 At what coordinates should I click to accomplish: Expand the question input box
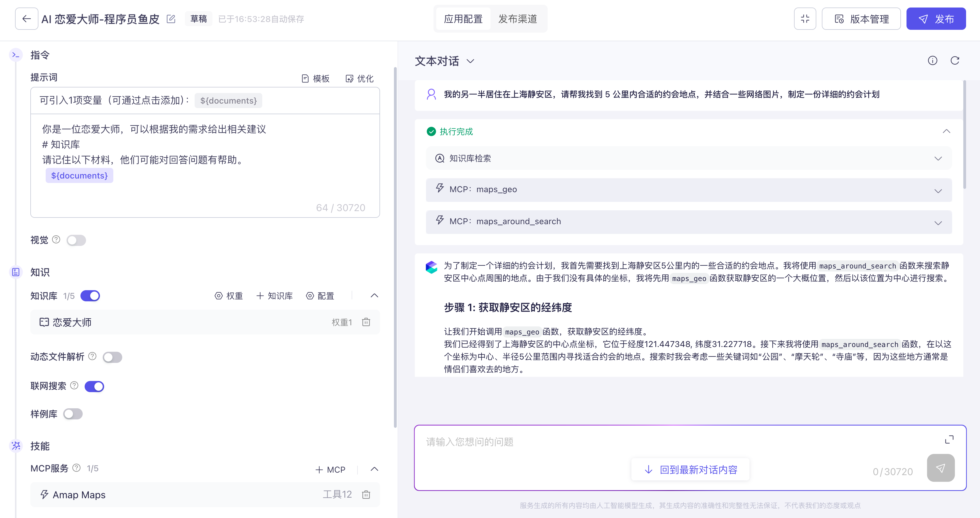tap(949, 439)
